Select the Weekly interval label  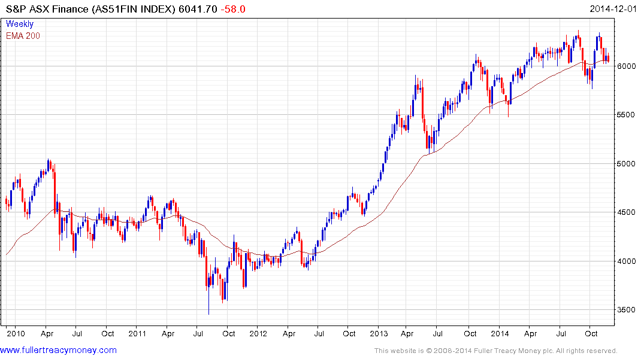coord(20,24)
